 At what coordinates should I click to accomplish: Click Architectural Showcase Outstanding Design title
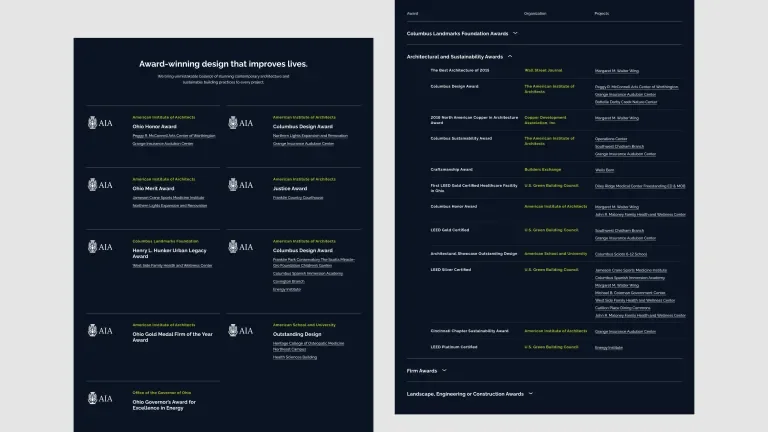pyautogui.click(x=474, y=254)
